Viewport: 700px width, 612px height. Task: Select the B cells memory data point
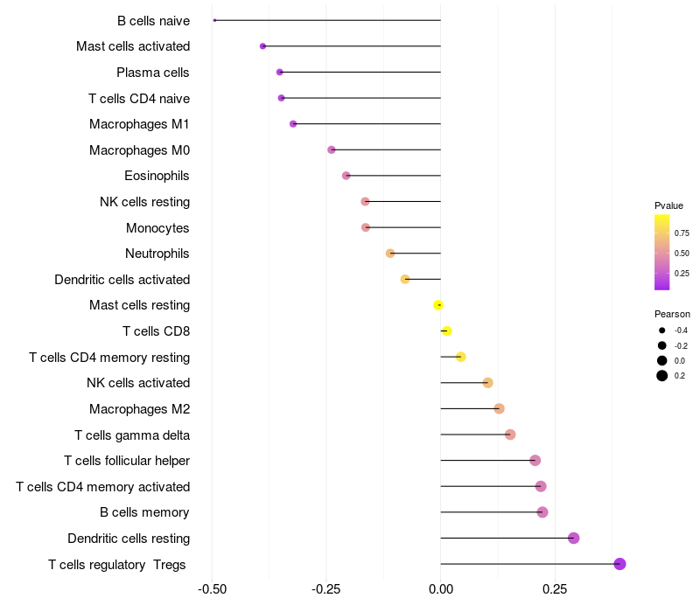[542, 512]
